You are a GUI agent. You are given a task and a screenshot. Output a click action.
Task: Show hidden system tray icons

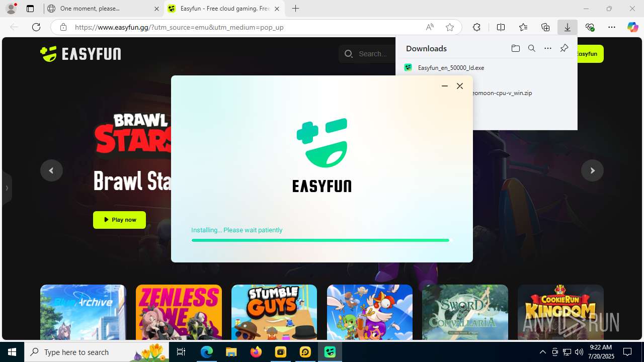(542, 352)
